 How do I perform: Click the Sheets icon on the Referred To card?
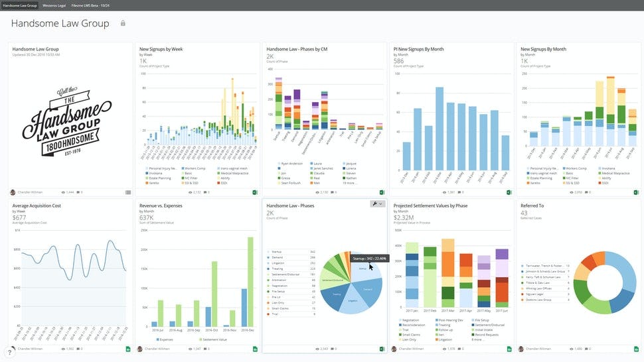tap(636, 349)
